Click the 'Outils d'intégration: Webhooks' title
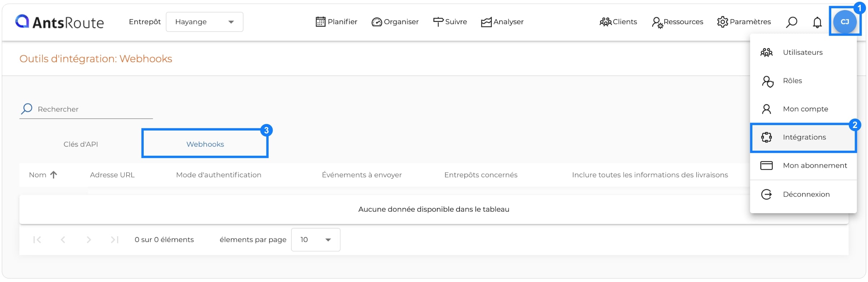Screen dimensions: 868x282 coord(96,59)
